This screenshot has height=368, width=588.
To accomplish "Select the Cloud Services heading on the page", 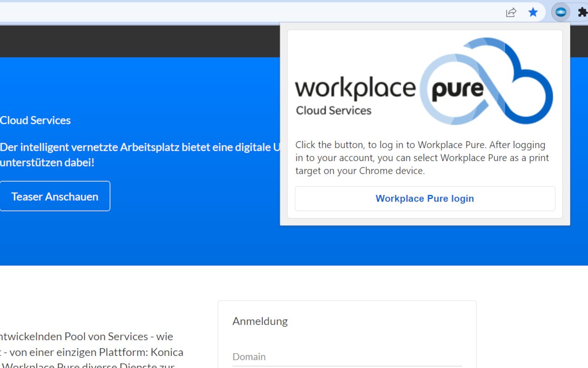I will [x=35, y=120].
